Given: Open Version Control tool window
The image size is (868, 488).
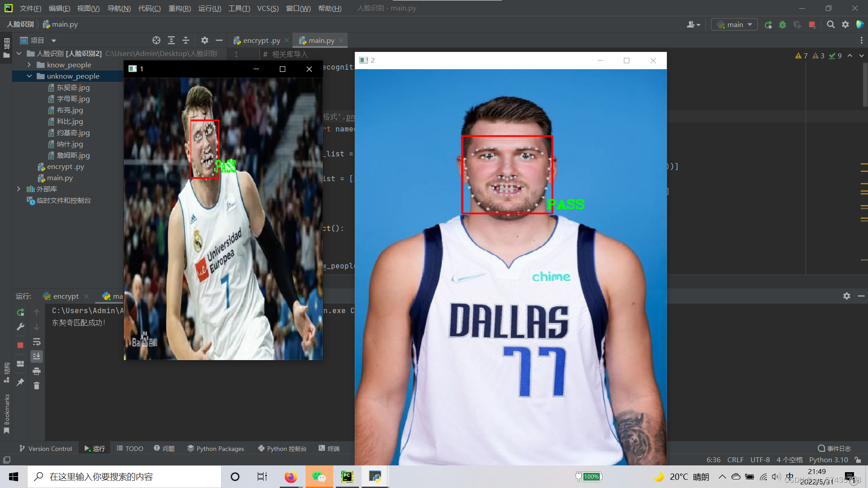Looking at the screenshot, I should [x=46, y=449].
